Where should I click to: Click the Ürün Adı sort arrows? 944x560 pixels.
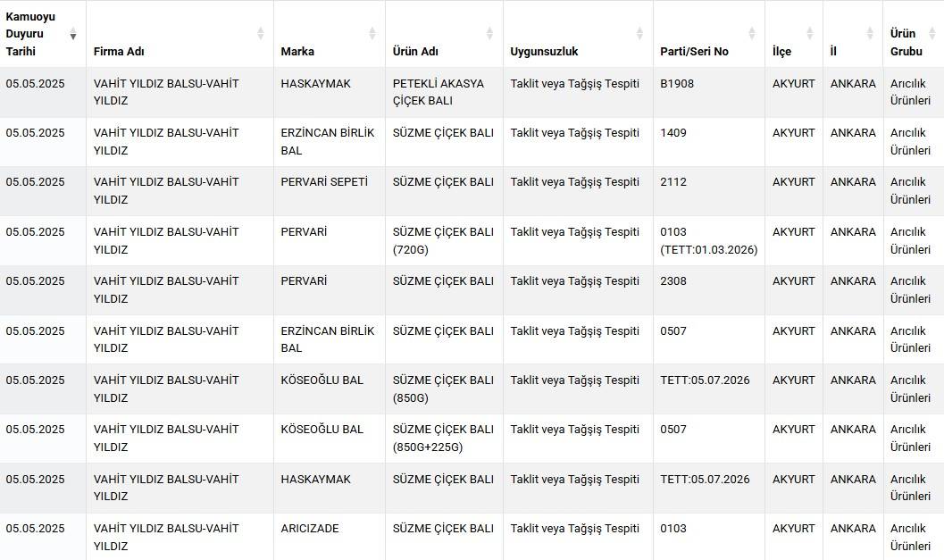[x=489, y=34]
